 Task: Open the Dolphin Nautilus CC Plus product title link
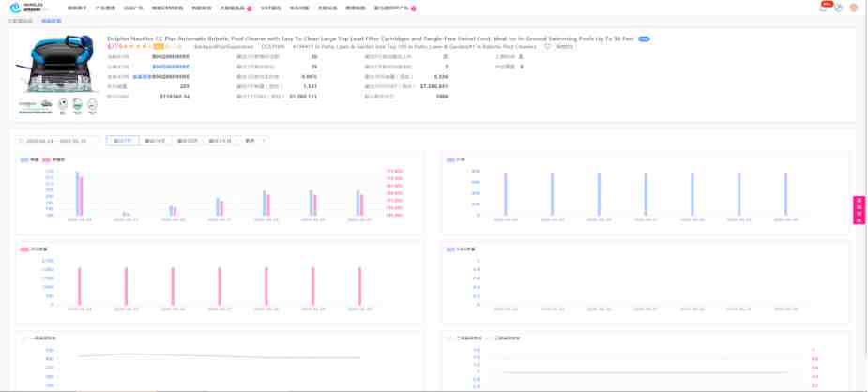[x=371, y=39]
